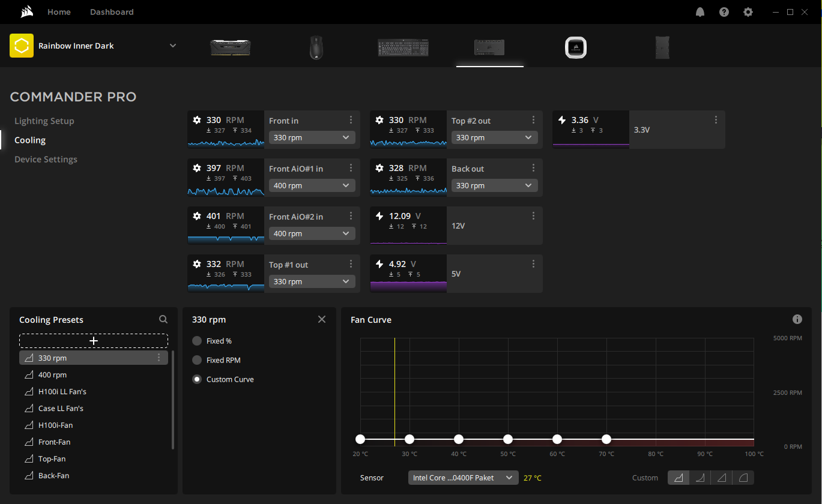This screenshot has height=504, width=822.
Task: Open Front AiO#1 in options menu
Action: [351, 168]
